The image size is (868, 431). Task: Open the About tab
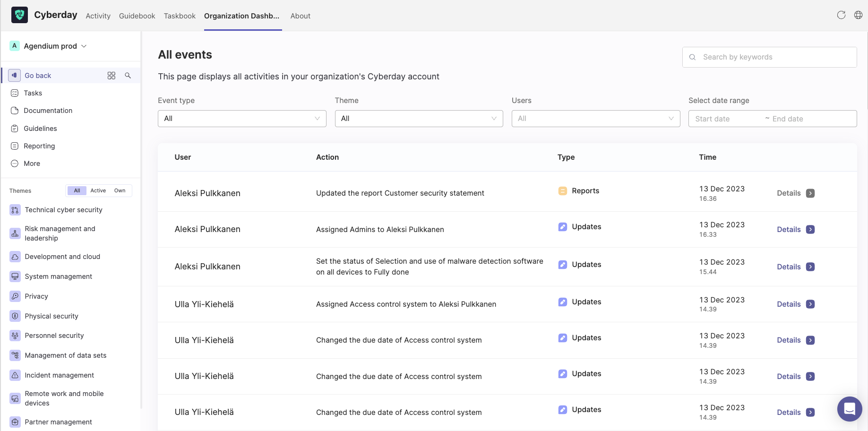tap(301, 16)
